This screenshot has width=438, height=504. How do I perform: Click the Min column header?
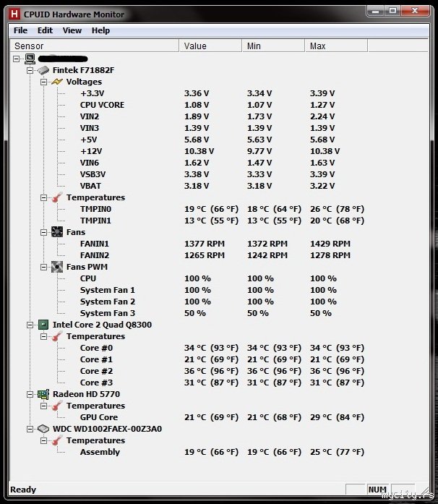coord(273,46)
